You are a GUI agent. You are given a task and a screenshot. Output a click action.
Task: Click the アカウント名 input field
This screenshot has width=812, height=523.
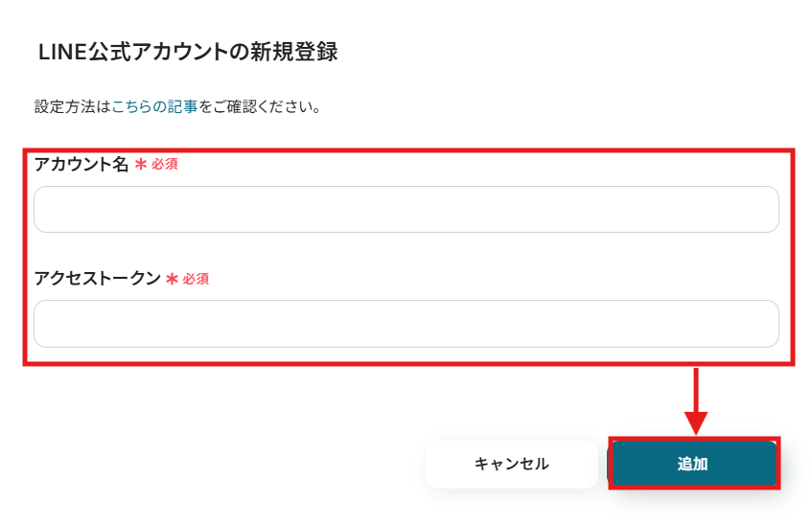[x=406, y=209]
